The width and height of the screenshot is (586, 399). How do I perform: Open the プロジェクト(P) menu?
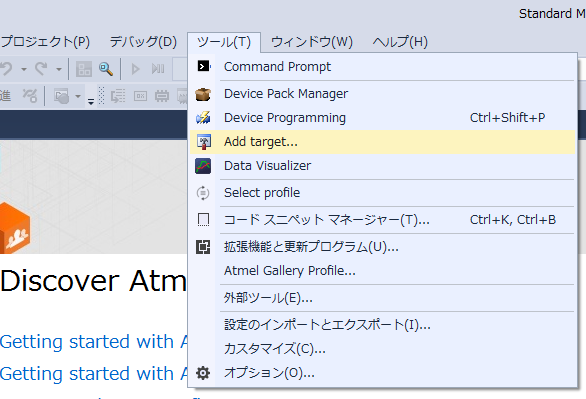pos(45,41)
